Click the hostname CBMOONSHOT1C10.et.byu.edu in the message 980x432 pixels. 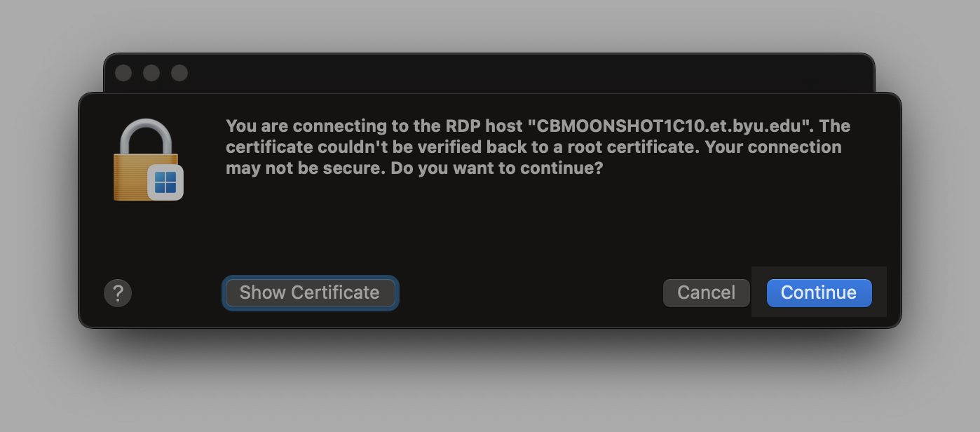tap(671, 126)
